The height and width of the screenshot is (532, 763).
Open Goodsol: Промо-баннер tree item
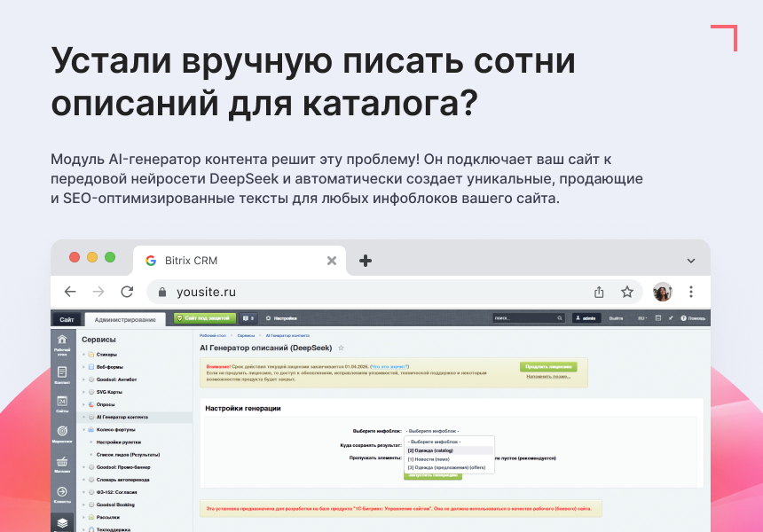(123, 467)
